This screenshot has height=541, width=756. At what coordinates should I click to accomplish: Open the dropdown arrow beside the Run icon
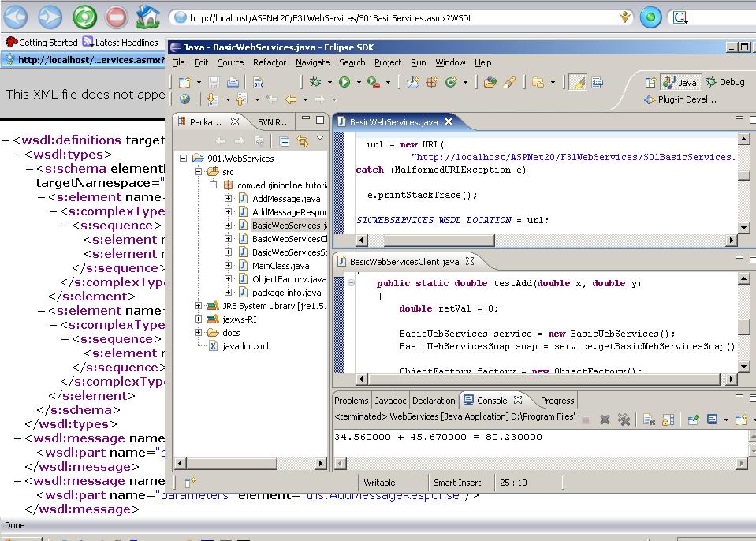coord(359,83)
